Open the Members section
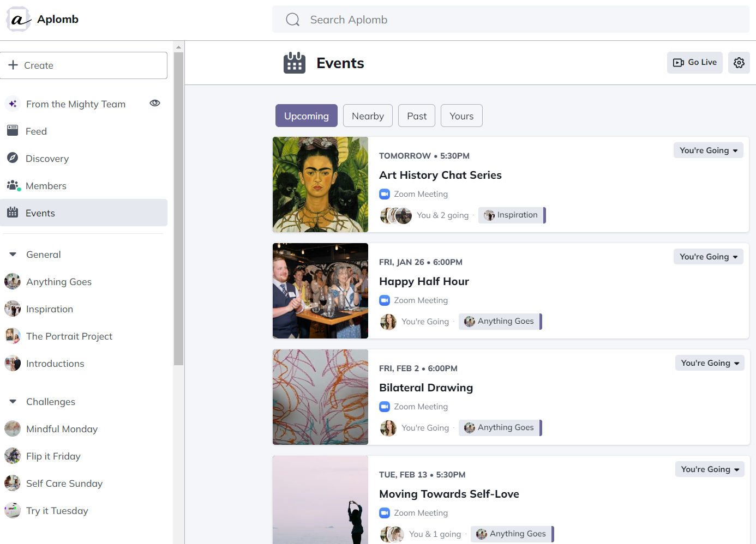 tap(46, 185)
